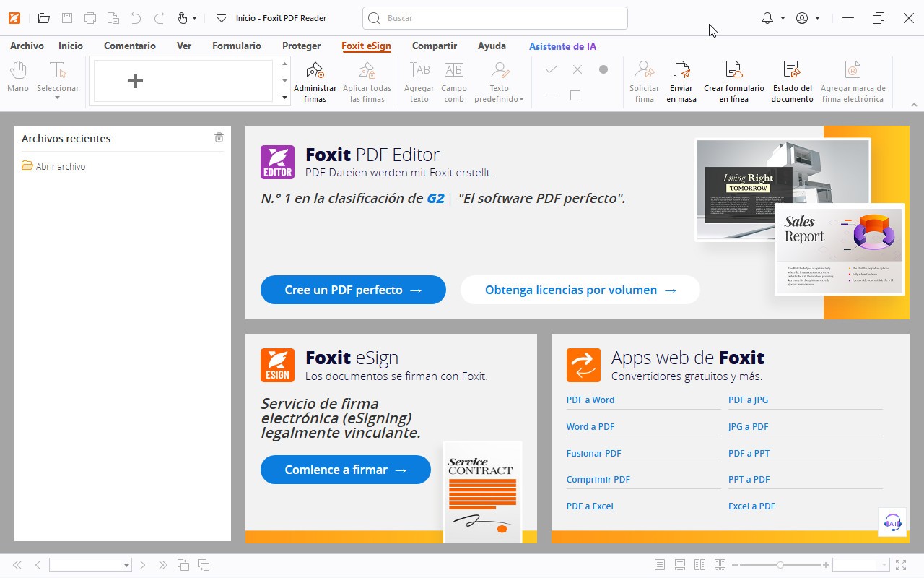
Task: Click the open file folder icon in title bar
Action: (x=44, y=18)
